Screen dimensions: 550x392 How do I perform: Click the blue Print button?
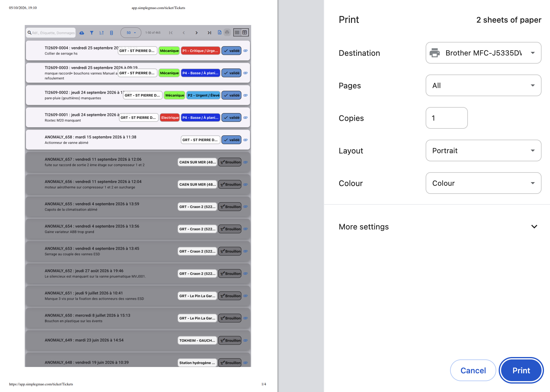(521, 370)
